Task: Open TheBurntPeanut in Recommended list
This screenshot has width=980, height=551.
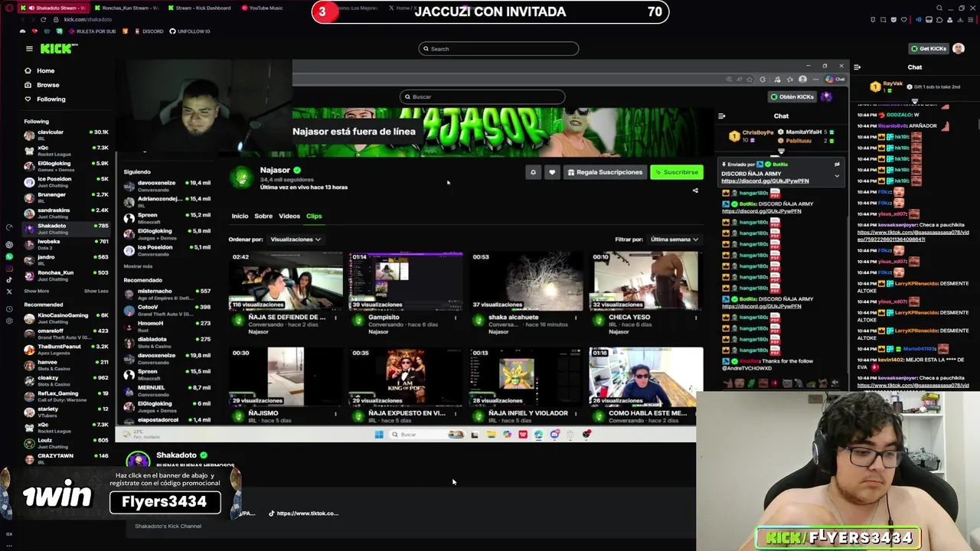Action: coord(66,349)
